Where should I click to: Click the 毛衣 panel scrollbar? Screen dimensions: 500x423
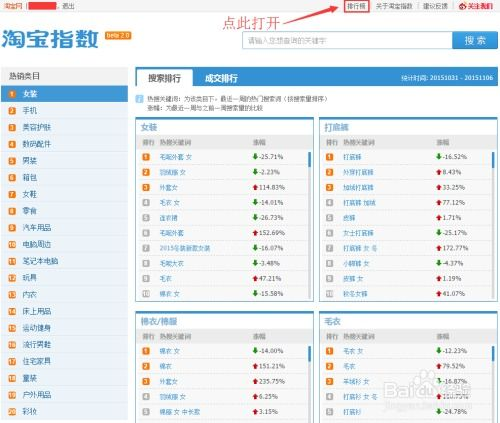pos(493,354)
